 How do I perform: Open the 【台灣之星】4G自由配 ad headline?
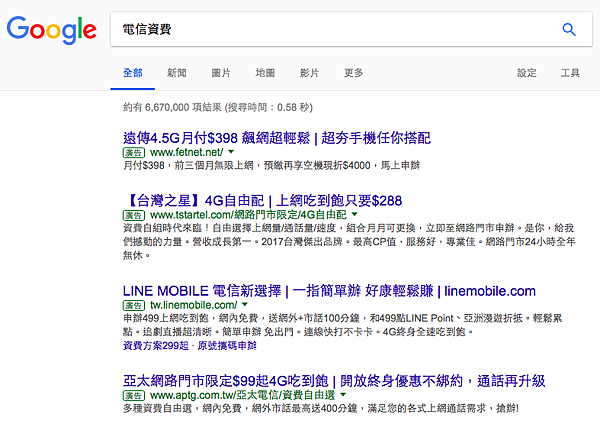262,201
